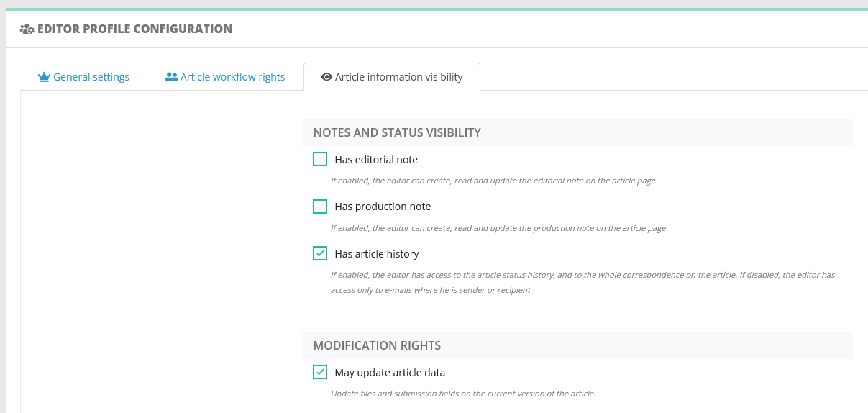This screenshot has height=413, width=868.
Task: Open the Article workflow rights tab
Action: pos(225,77)
